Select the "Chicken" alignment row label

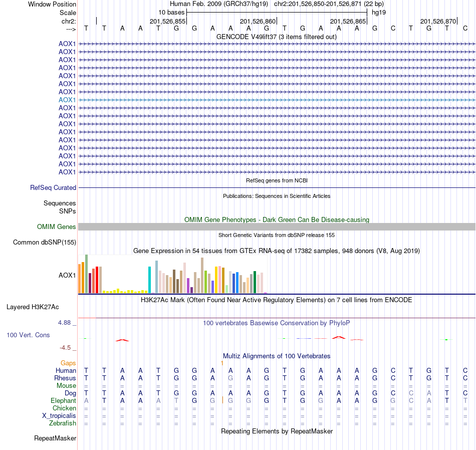coord(64,408)
